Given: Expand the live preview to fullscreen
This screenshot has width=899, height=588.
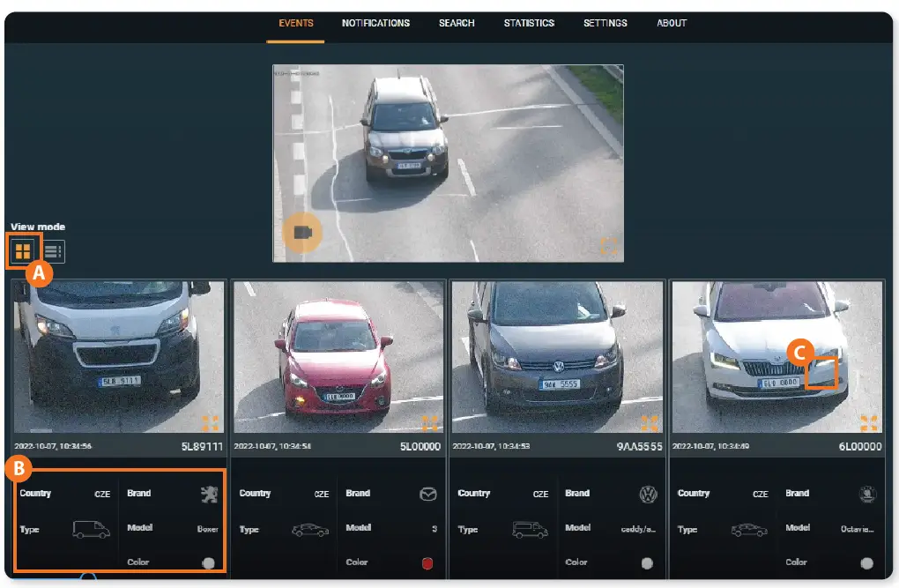Looking at the screenshot, I should point(608,246).
